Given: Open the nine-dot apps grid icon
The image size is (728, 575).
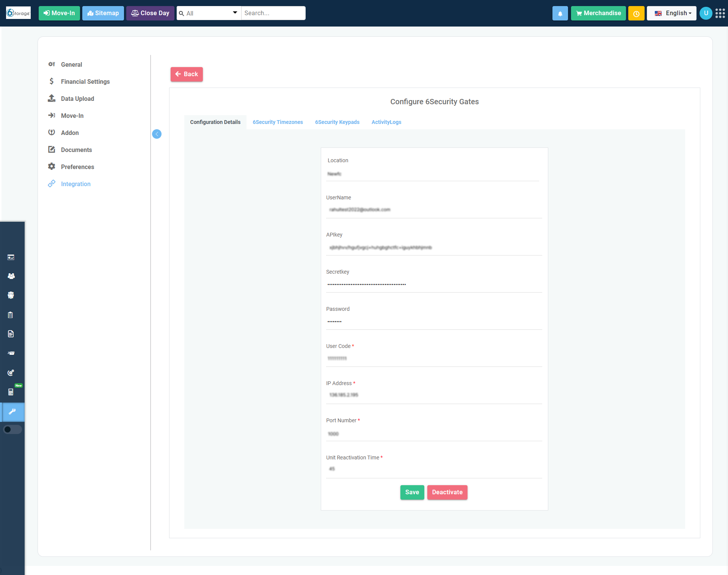Looking at the screenshot, I should point(720,13).
